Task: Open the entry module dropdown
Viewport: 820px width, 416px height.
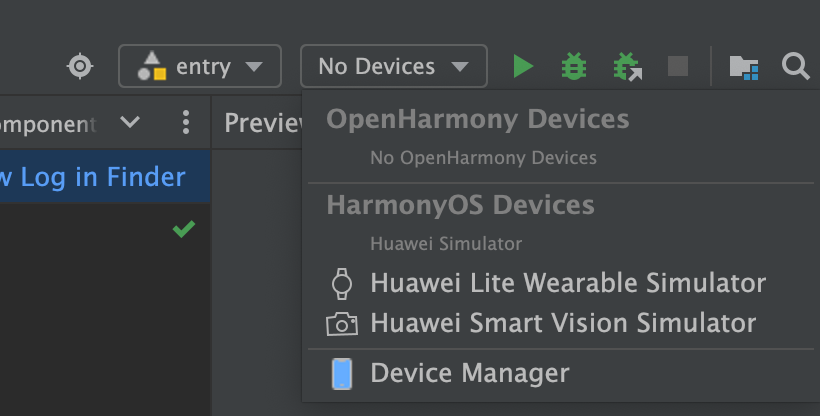Action: [200, 66]
